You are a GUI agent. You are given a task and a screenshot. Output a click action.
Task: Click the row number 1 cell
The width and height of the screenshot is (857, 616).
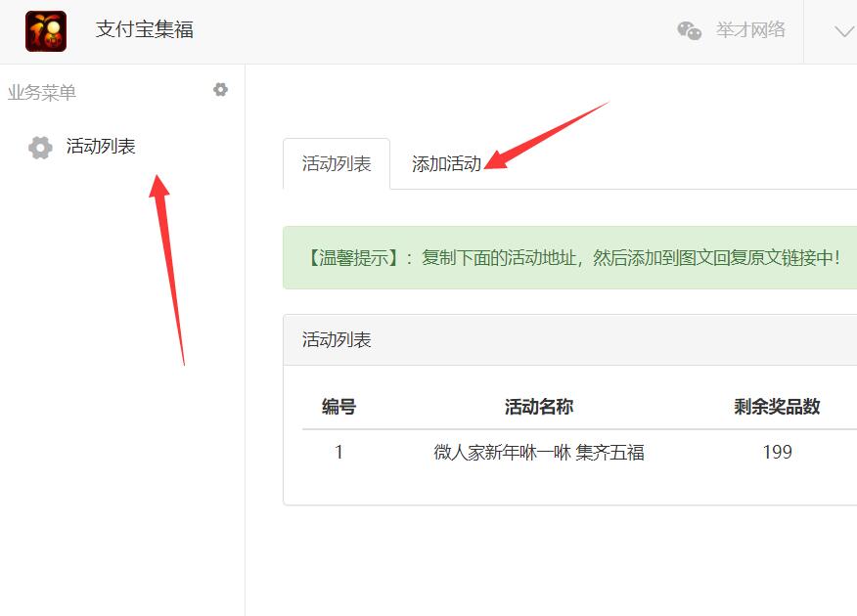pyautogui.click(x=338, y=452)
